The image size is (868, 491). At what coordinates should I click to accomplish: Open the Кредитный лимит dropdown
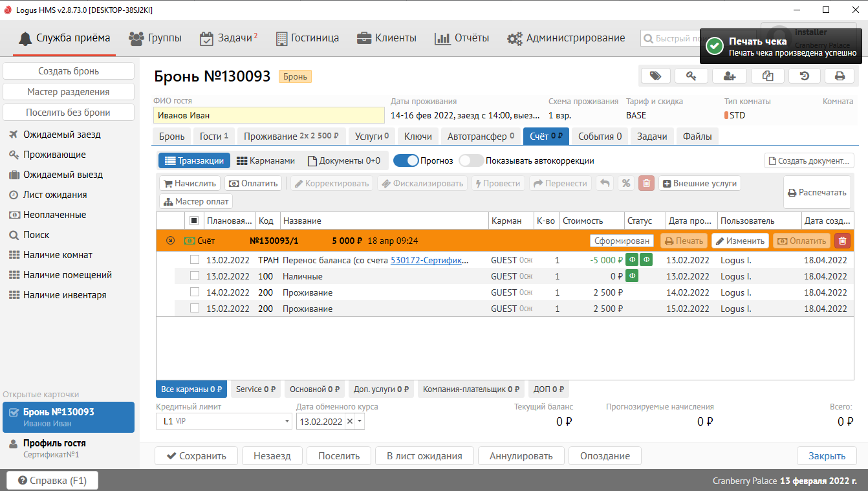pyautogui.click(x=287, y=422)
